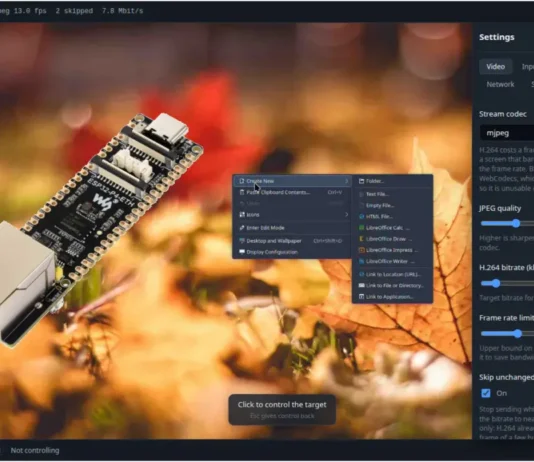This screenshot has width=534, height=462.
Task: Click the 'Click to control the target' button
Action: click(x=282, y=410)
